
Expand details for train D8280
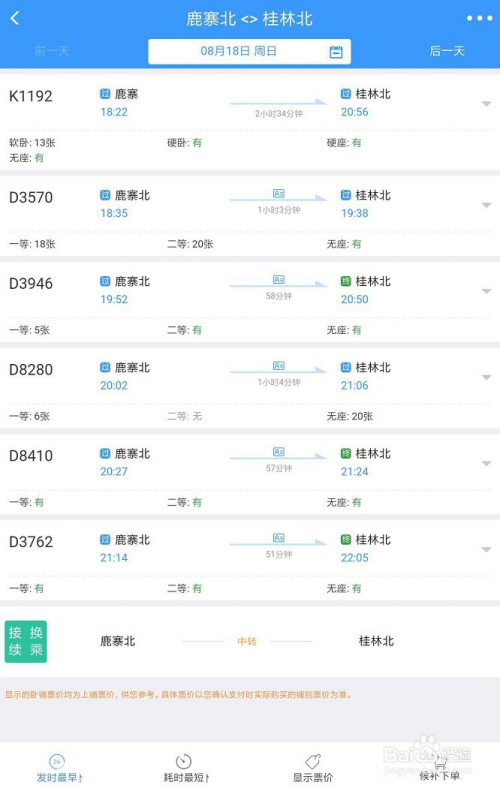(486, 377)
